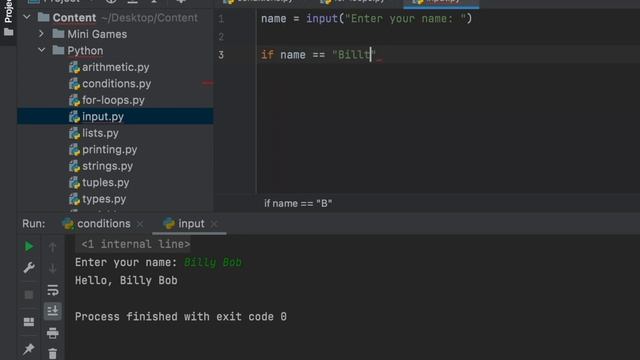Click 'Hello, Billy Bob' output line
This screenshot has width=640, height=360.
pos(126,280)
